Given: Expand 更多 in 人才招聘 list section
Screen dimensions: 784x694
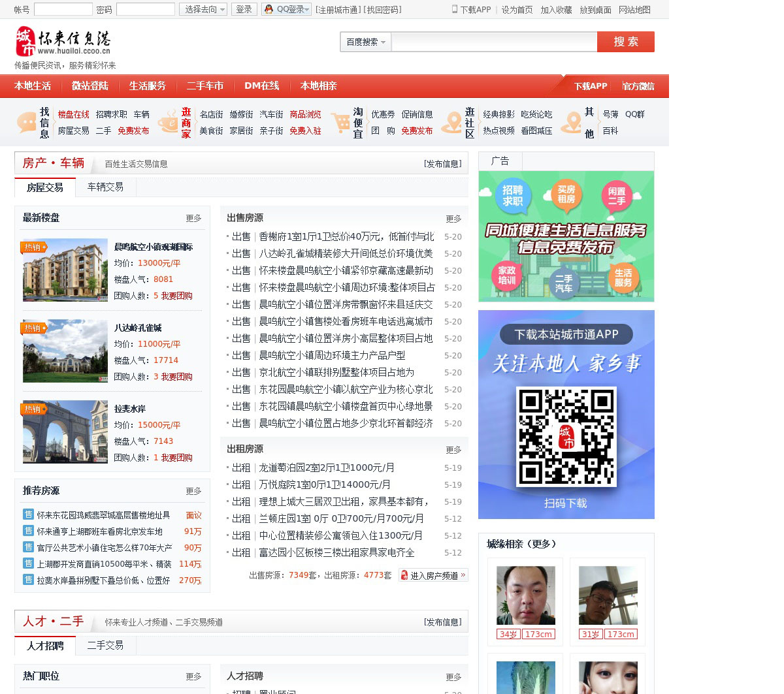Looking at the screenshot, I should [x=453, y=677].
